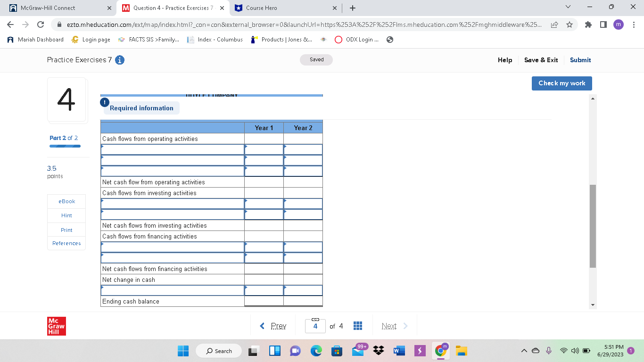Click the McGraw Hill logo
Viewport: 644px width, 362px height.
pyautogui.click(x=56, y=326)
